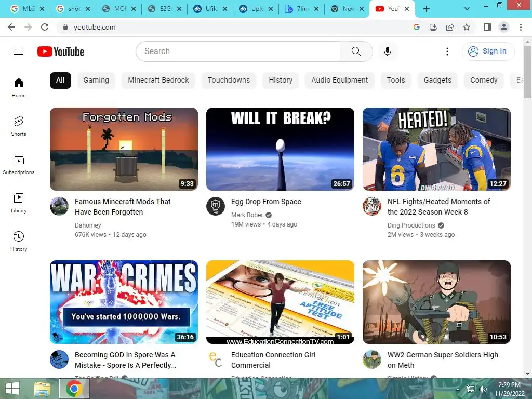Click the Sign in button

488,51
